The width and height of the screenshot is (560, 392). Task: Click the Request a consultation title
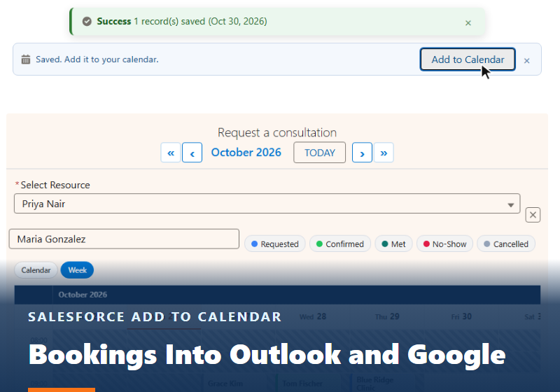tap(277, 132)
